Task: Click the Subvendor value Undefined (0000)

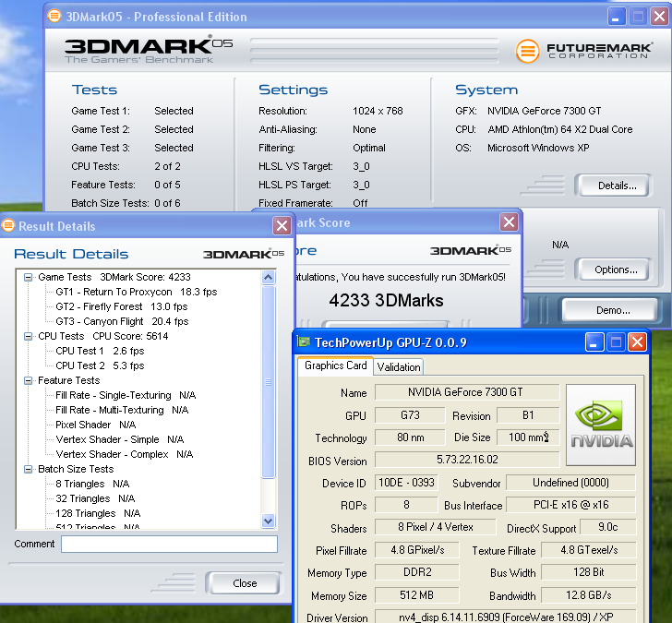Action: (x=570, y=483)
